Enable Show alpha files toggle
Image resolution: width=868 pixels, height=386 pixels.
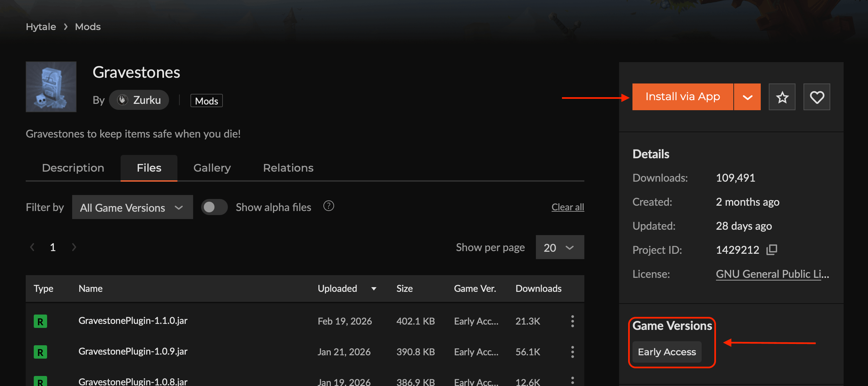(x=214, y=207)
